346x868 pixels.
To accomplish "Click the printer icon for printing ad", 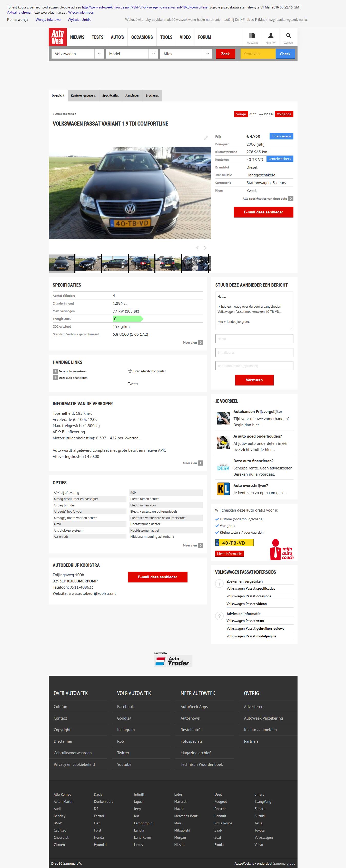I will [130, 371].
